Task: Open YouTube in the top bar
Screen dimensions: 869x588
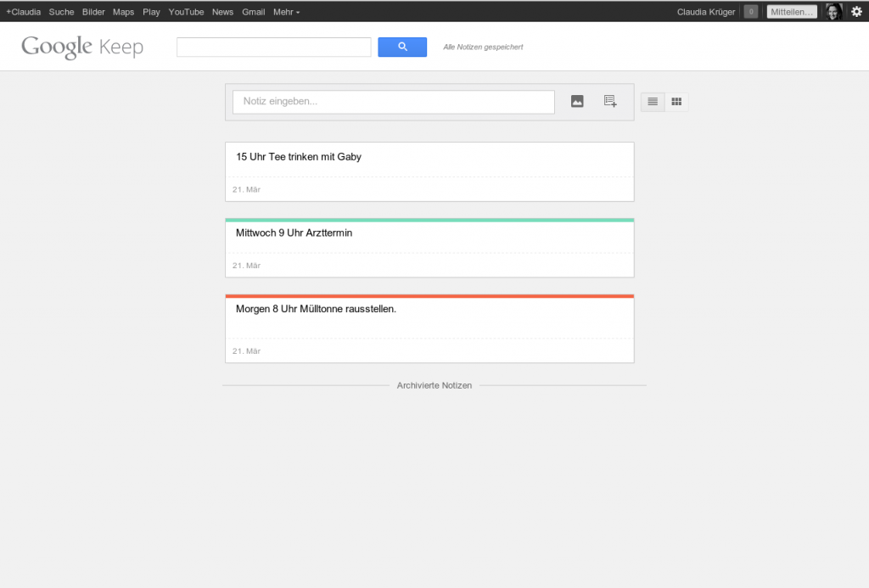Action: pyautogui.click(x=186, y=12)
